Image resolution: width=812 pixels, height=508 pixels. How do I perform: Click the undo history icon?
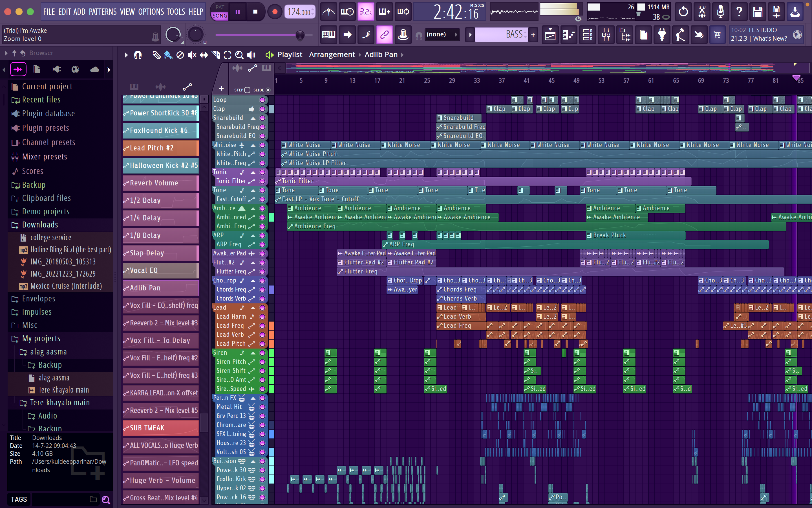click(683, 12)
